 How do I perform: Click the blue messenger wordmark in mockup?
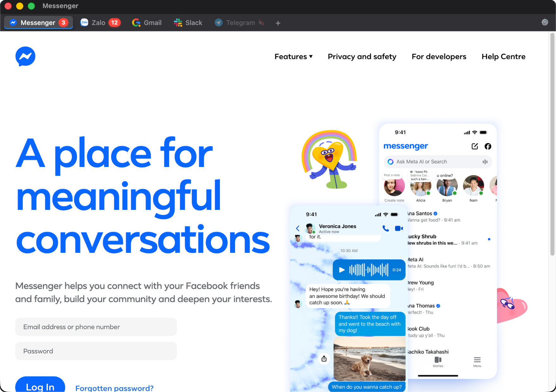[x=406, y=146]
